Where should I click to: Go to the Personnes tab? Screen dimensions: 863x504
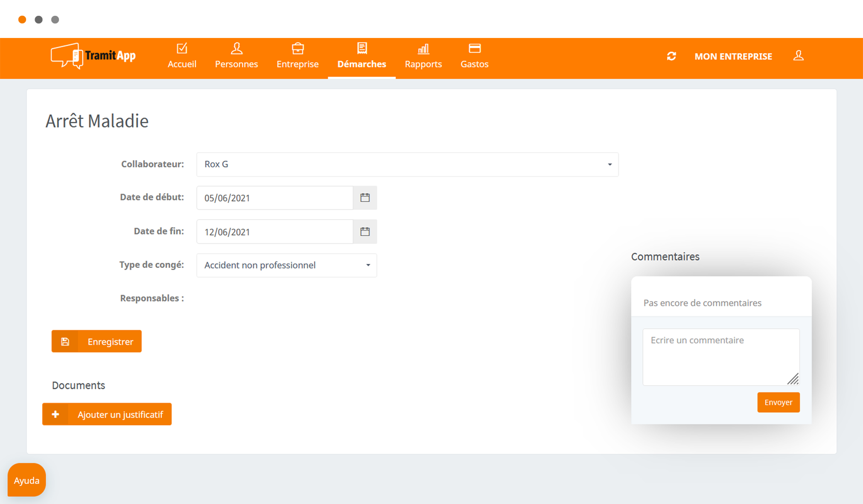236,56
